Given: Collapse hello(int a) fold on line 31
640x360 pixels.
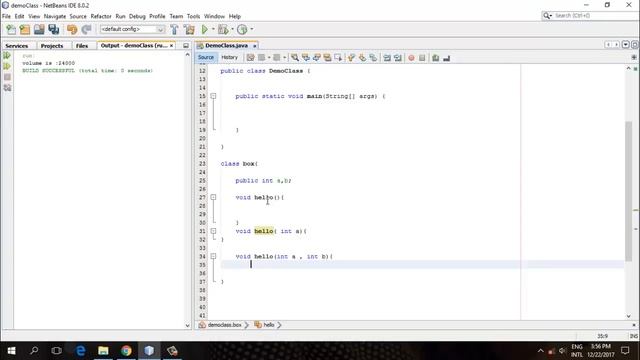Looking at the screenshot, I should 213,231.
